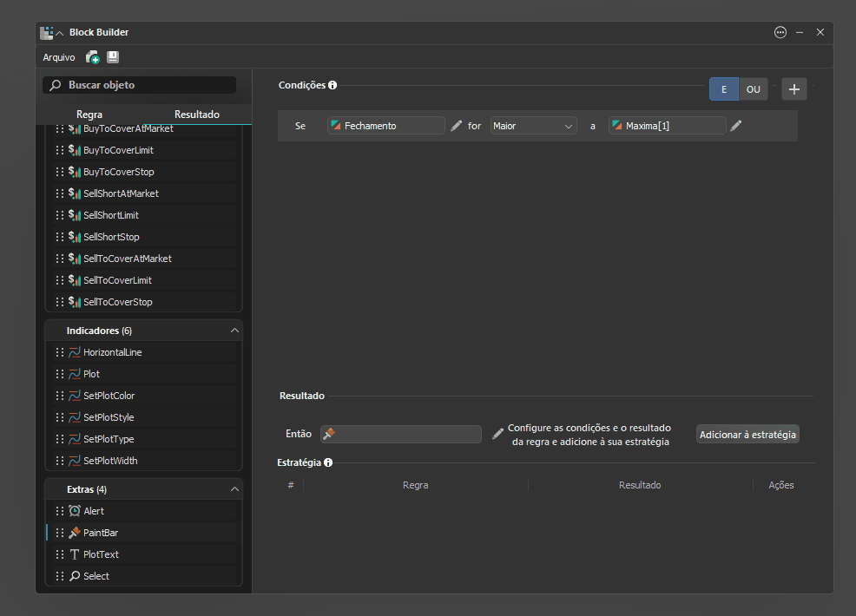Open the Arquivo menu
Viewport: 856px width, 616px height.
pos(59,57)
